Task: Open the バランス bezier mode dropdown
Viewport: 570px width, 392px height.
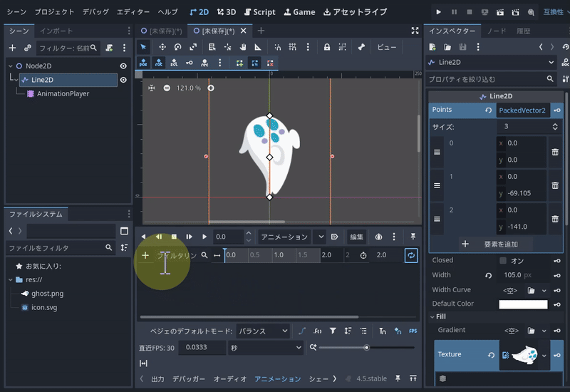Action: [x=263, y=331]
